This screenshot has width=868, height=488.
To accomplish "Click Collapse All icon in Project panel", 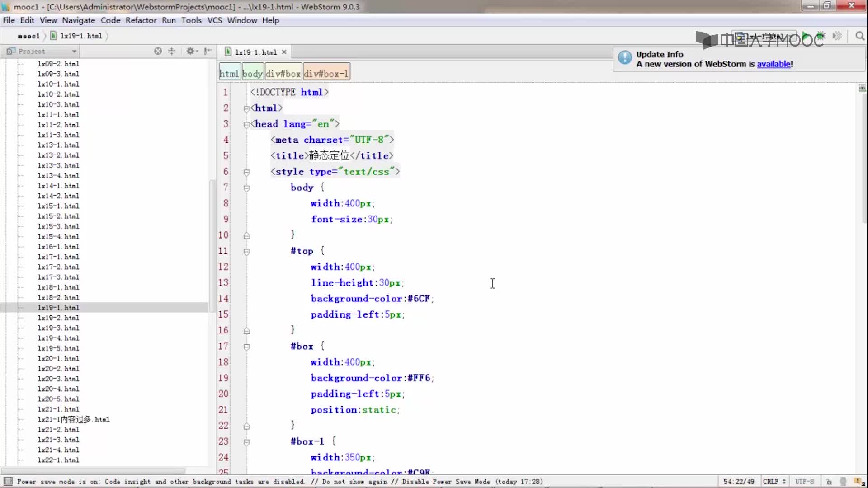I will pyautogui.click(x=172, y=51).
